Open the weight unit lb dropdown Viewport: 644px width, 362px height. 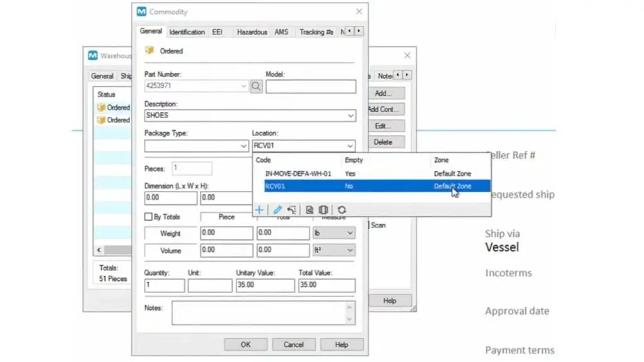tap(350, 233)
